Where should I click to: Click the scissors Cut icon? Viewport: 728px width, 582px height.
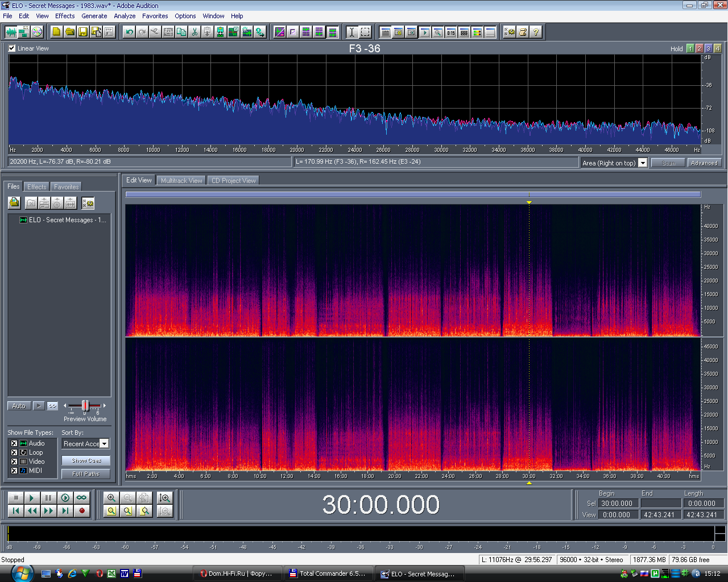(x=195, y=32)
